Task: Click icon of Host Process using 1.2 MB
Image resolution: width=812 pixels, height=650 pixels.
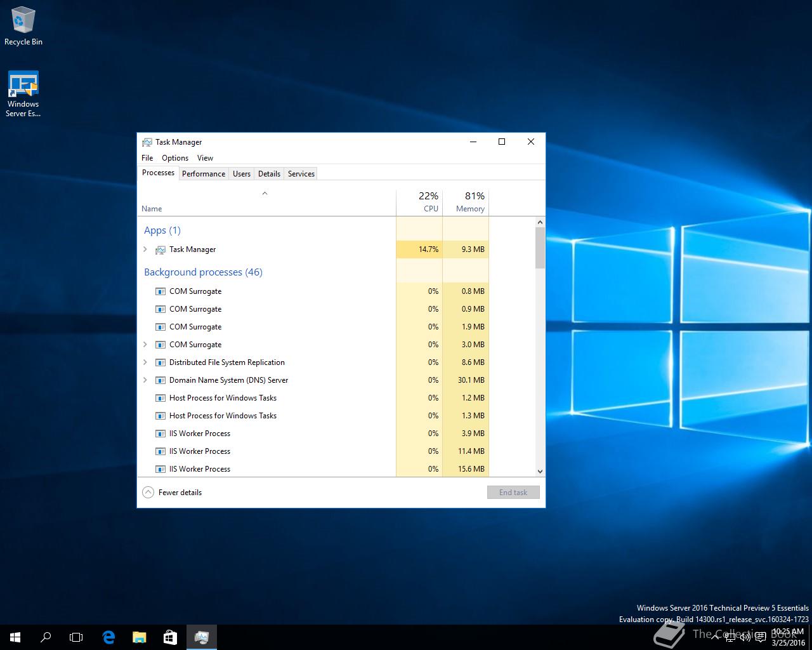Action: [160, 398]
